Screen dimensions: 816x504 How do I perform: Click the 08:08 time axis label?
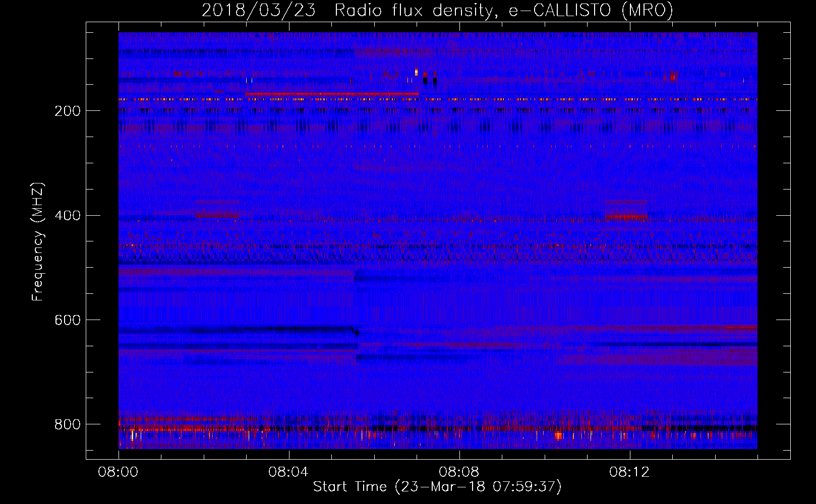pyautogui.click(x=459, y=472)
